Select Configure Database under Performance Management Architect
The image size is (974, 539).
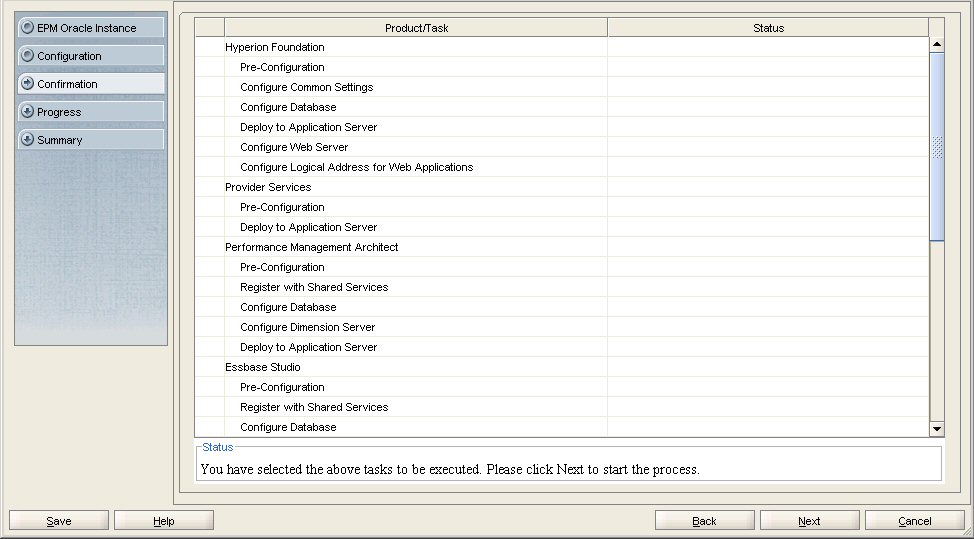click(562, 307)
